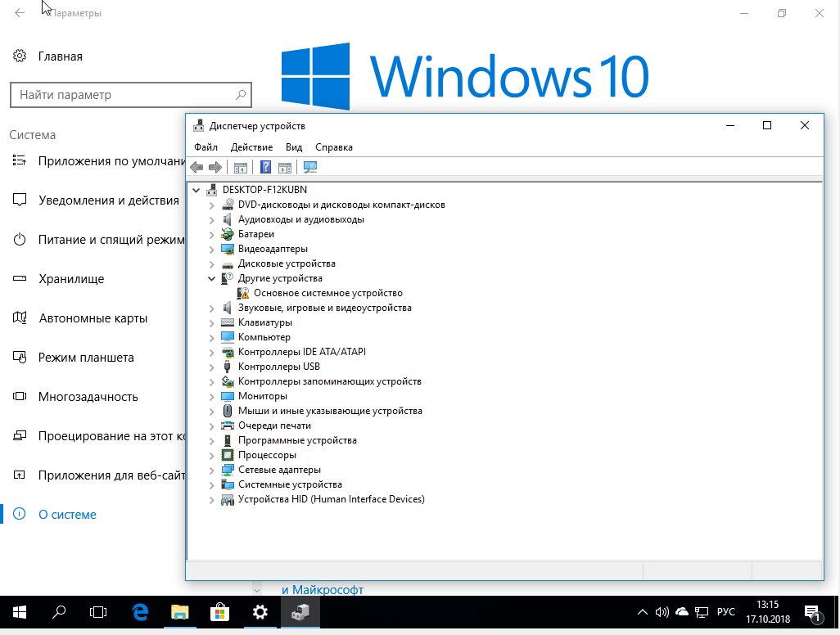Collapse the Другие устройства node
Screen dimensions: 840x635
[212, 278]
